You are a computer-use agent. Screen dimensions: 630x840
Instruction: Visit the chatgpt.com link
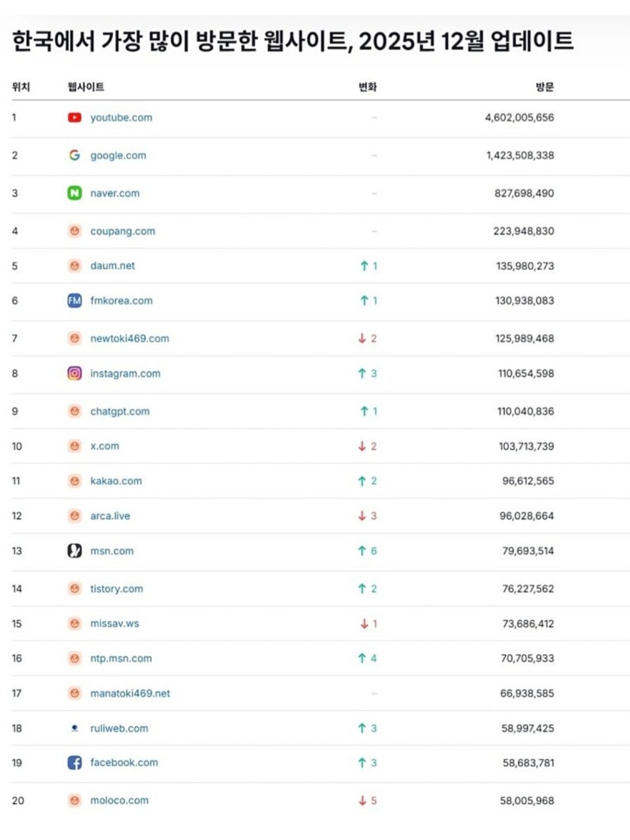pyautogui.click(x=120, y=411)
